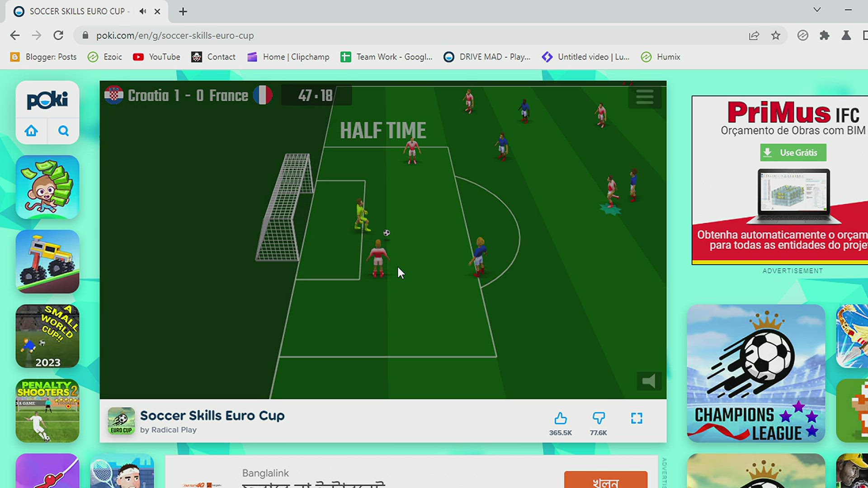
Task: Go to Poki home icon
Action: click(x=31, y=131)
